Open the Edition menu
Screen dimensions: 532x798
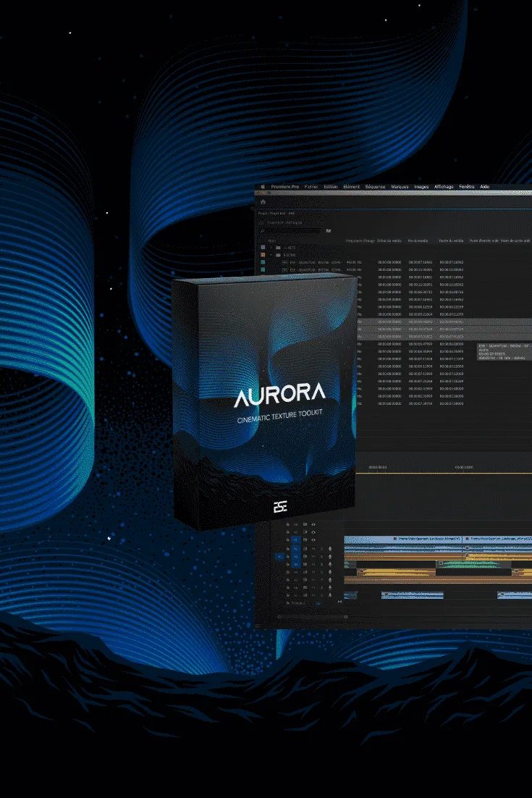pos(331,187)
